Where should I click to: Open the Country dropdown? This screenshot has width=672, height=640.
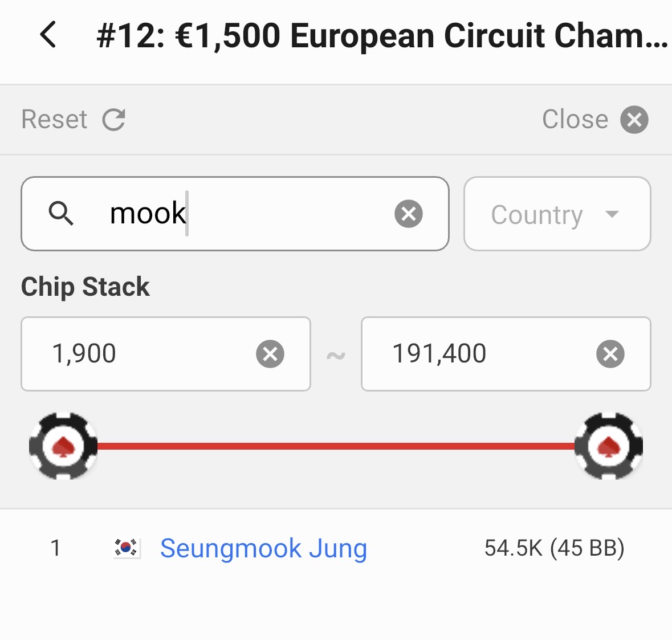537,214
